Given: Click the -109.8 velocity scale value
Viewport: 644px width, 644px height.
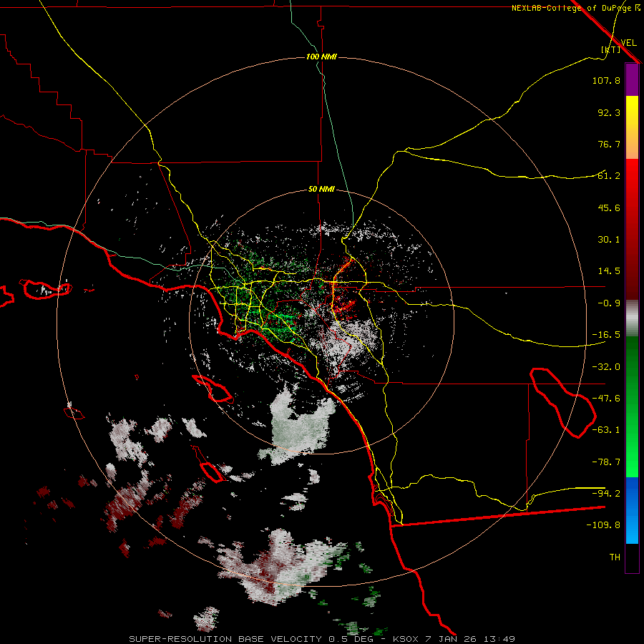Looking at the screenshot, I should pyautogui.click(x=603, y=525).
